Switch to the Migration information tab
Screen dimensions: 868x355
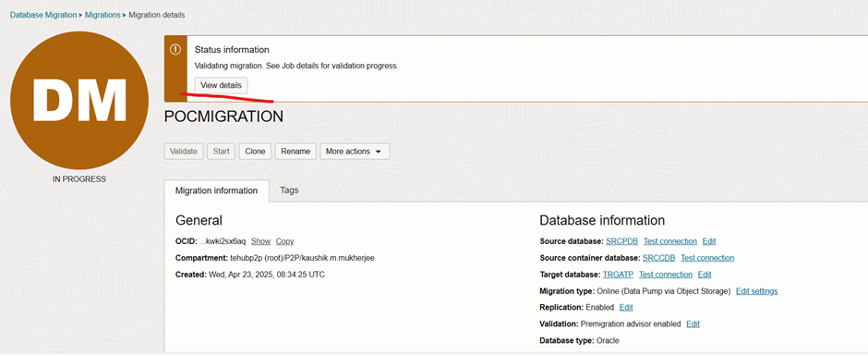click(x=216, y=190)
